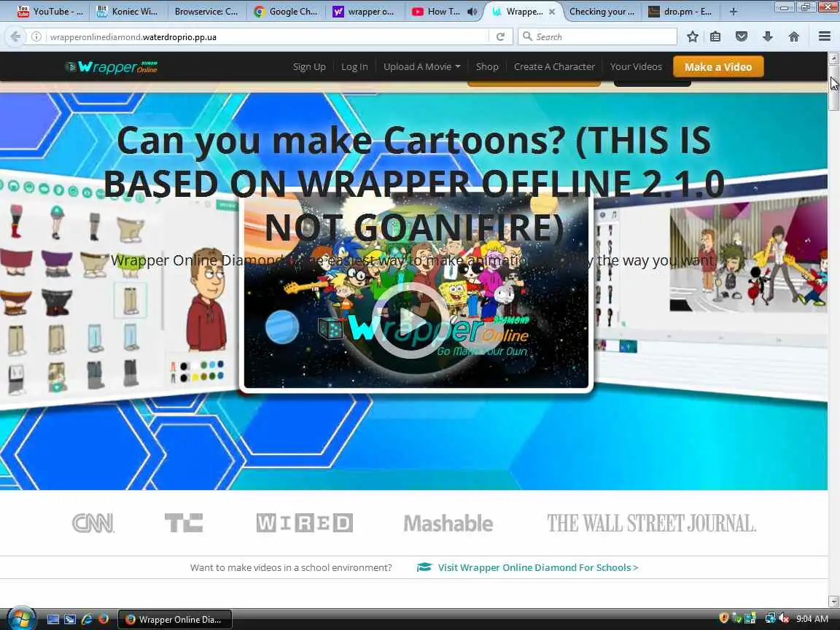The image size is (840, 630).
Task: Select the Wrapper Online Dia... taskbar button
Action: tap(175, 619)
